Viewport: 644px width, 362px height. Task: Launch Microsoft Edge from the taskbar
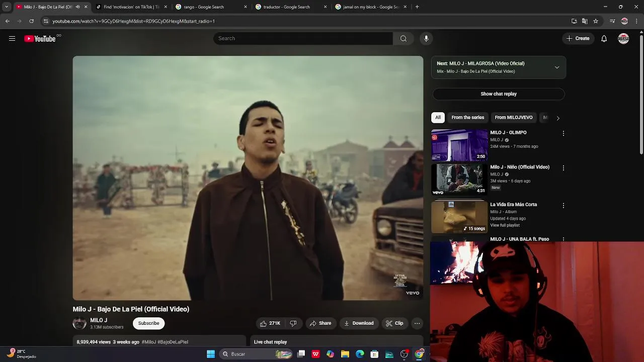pyautogui.click(x=360, y=354)
